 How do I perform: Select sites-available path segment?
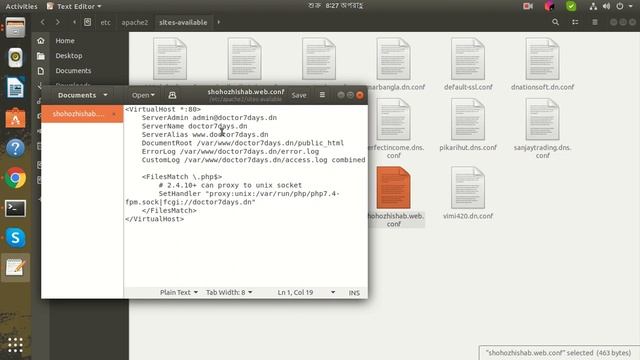coord(183,22)
